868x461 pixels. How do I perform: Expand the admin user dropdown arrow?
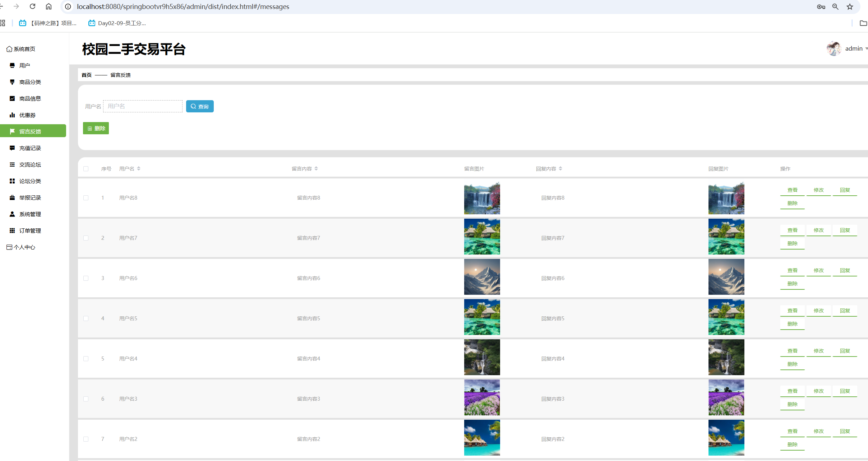click(866, 49)
